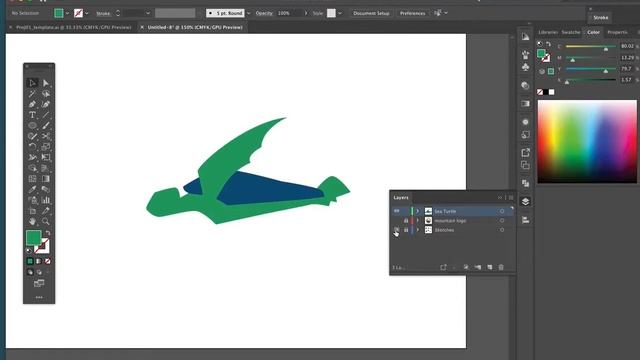Viewport: 640px width, 360px height.
Task: Swap fill and stroke in the toolbar
Action: [x=48, y=233]
